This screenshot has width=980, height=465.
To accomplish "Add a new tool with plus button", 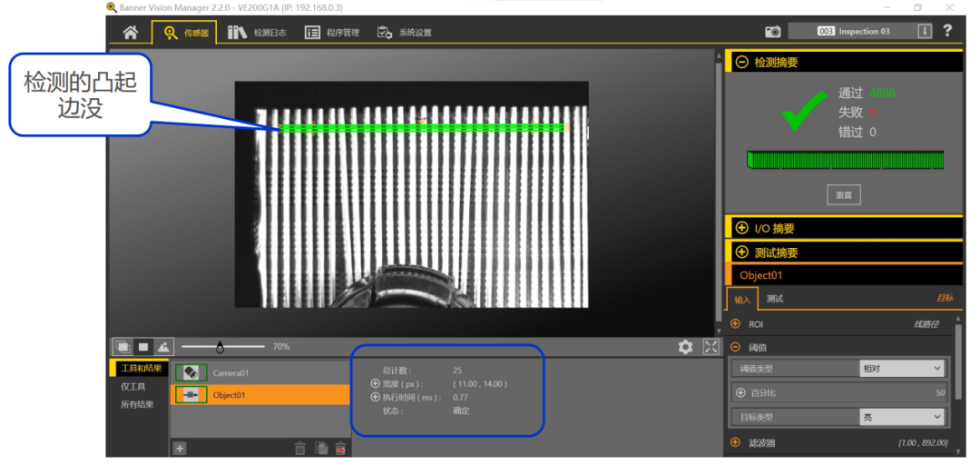I will [180, 449].
